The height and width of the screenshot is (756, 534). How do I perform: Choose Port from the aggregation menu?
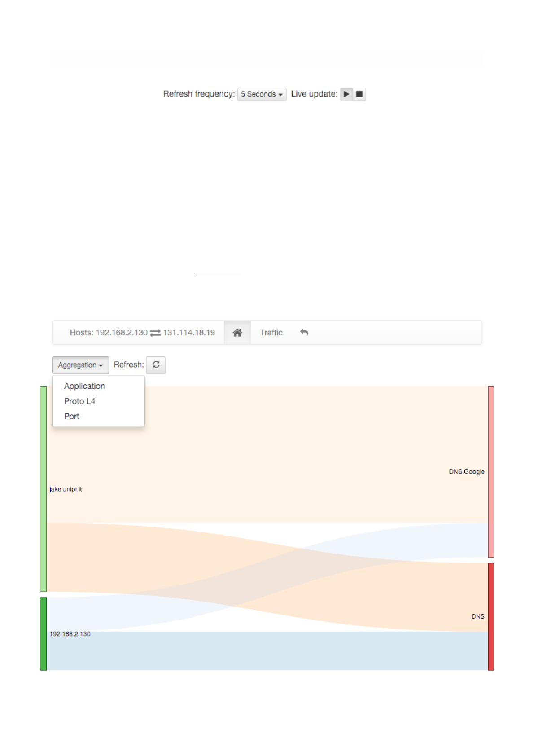[x=72, y=417]
